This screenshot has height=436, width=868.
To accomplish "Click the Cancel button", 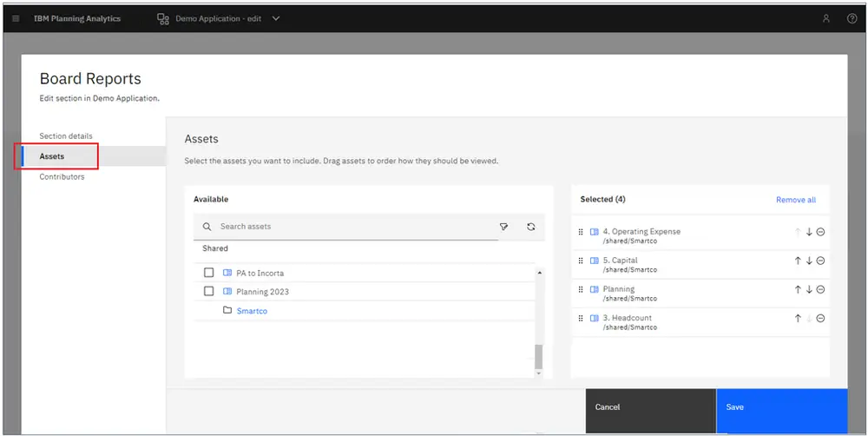I will coord(650,411).
